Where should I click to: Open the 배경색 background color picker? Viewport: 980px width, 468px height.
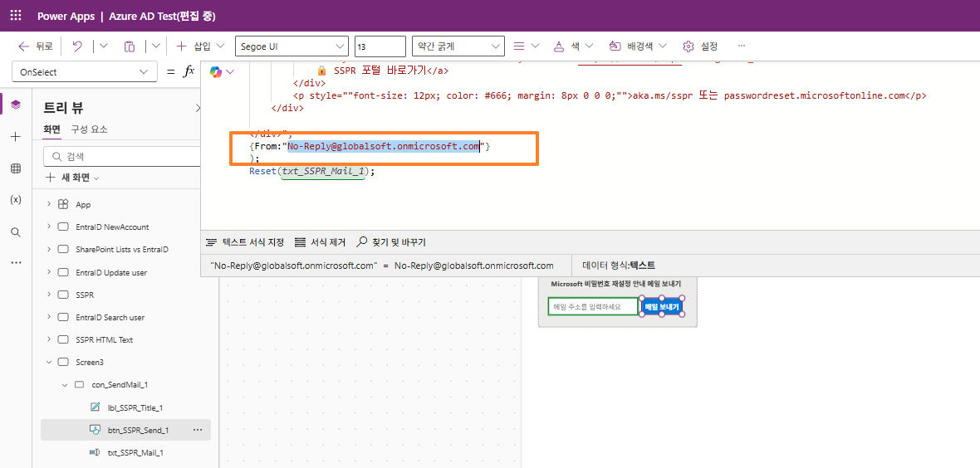(638, 46)
